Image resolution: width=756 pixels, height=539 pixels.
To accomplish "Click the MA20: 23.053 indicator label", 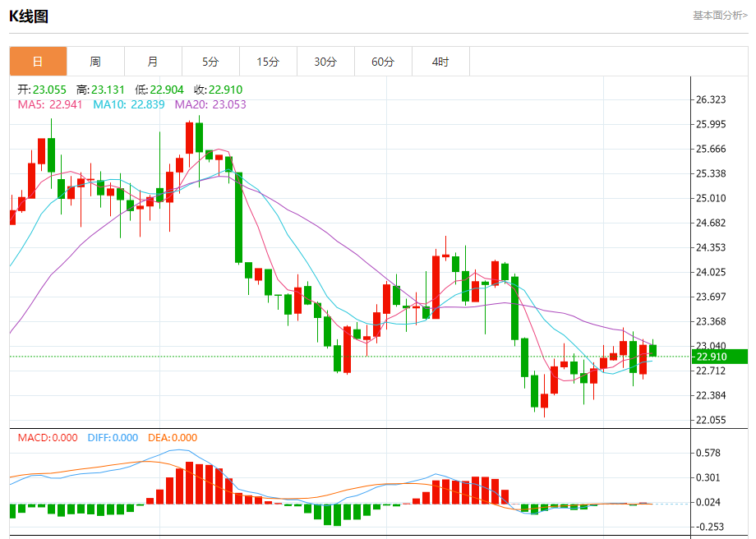I will point(210,104).
